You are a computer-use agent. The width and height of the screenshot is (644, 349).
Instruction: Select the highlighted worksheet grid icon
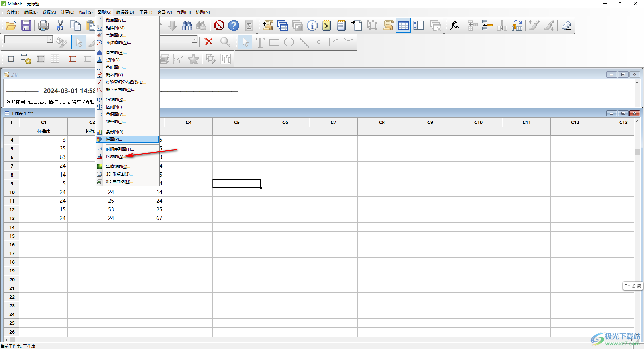click(x=403, y=26)
